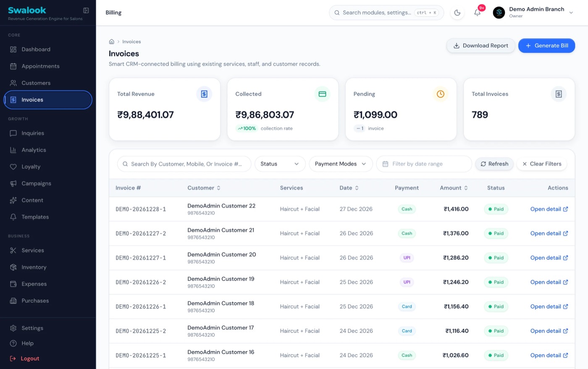588x369 pixels.
Task: Open Inventory in the sidebar
Action: coord(48,267)
